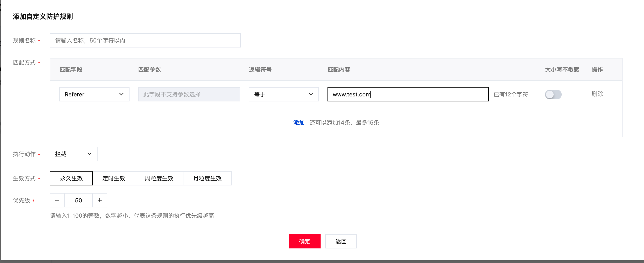Toggle the 大小写不敏感 case-insensitive switch

pyautogui.click(x=553, y=94)
